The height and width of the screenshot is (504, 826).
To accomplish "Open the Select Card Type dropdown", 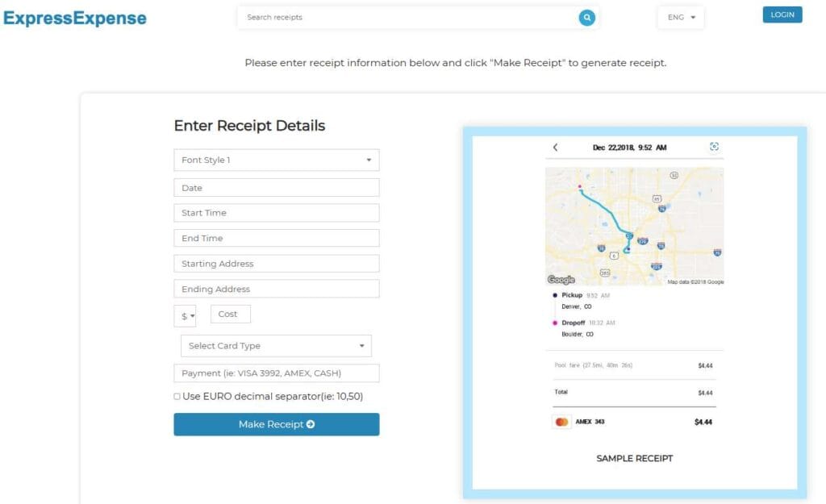I will (x=276, y=345).
